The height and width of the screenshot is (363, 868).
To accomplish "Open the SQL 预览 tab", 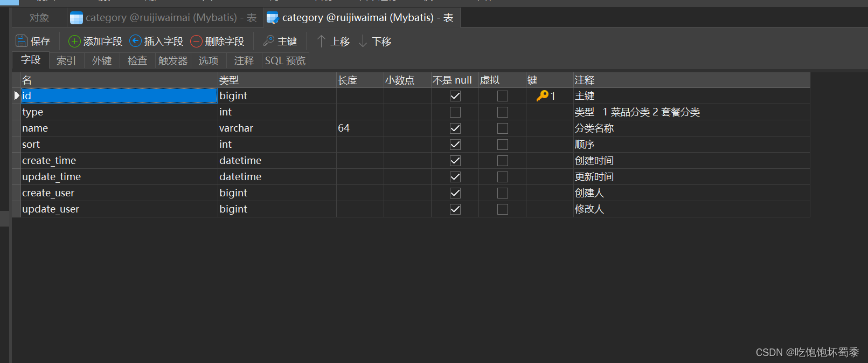I will click(286, 60).
